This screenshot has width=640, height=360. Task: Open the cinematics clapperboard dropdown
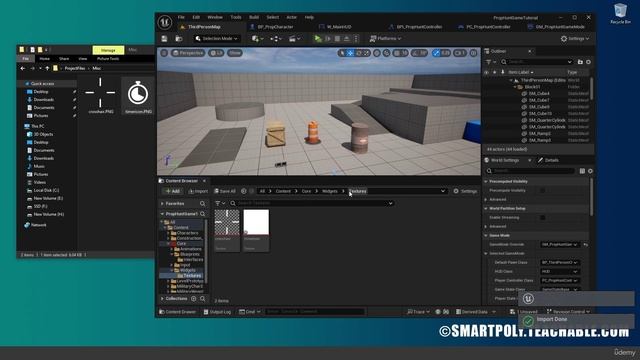click(294, 39)
